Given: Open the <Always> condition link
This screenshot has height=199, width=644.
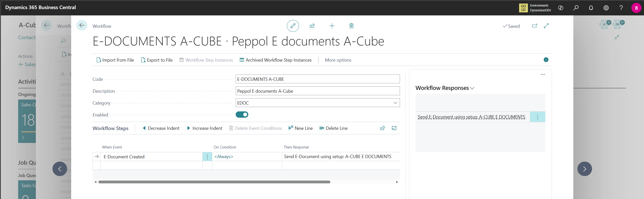Looking at the screenshot, I should 224,157.
